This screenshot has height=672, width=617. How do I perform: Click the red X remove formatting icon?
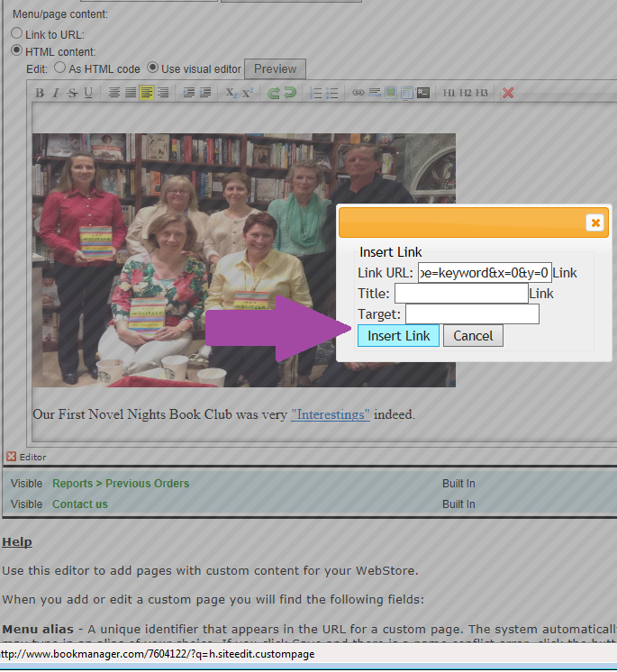(508, 93)
